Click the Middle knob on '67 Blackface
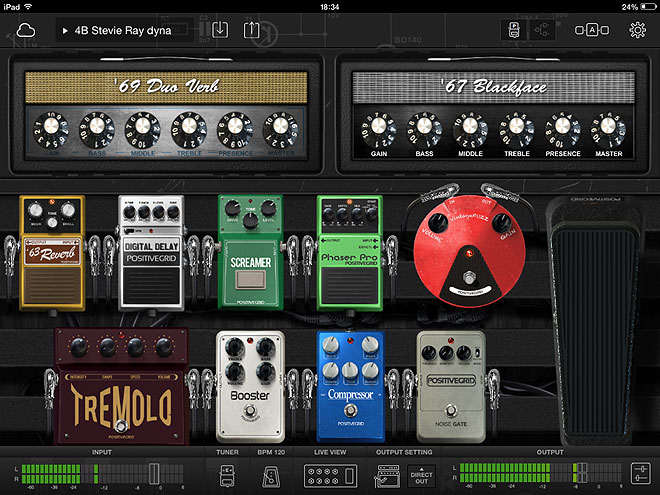660x495 pixels. pyautogui.click(x=470, y=130)
